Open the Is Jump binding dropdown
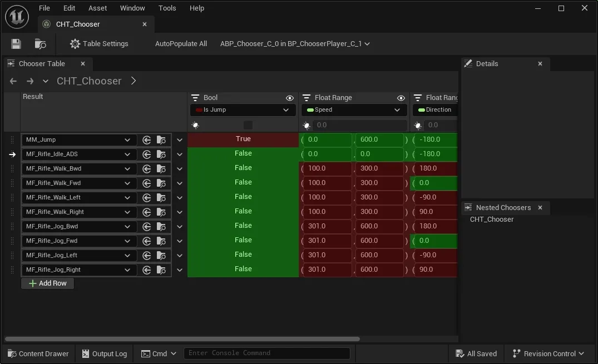The width and height of the screenshot is (598, 364). click(x=243, y=110)
